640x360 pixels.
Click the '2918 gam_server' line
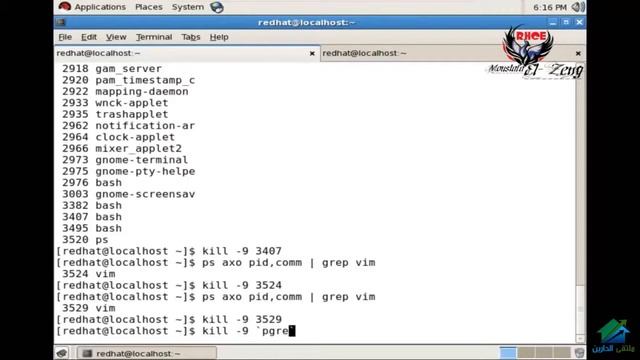[x=112, y=69]
